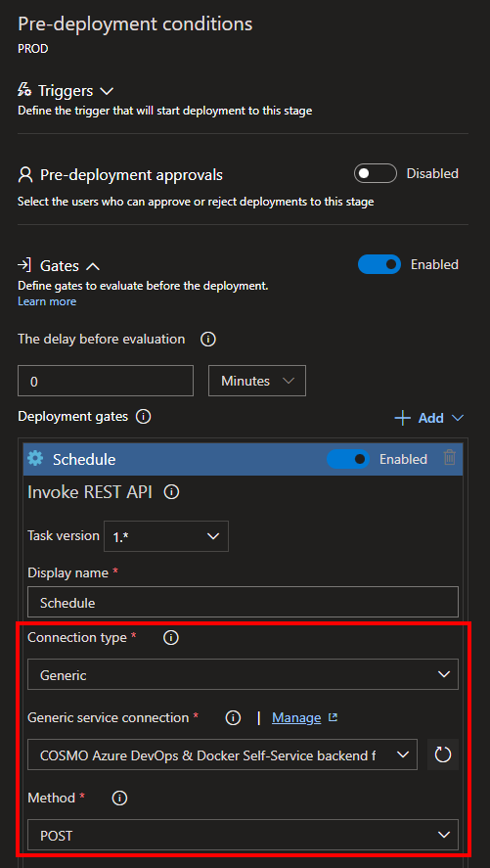490x868 pixels.
Task: Open the Learn more link
Action: click(x=47, y=301)
